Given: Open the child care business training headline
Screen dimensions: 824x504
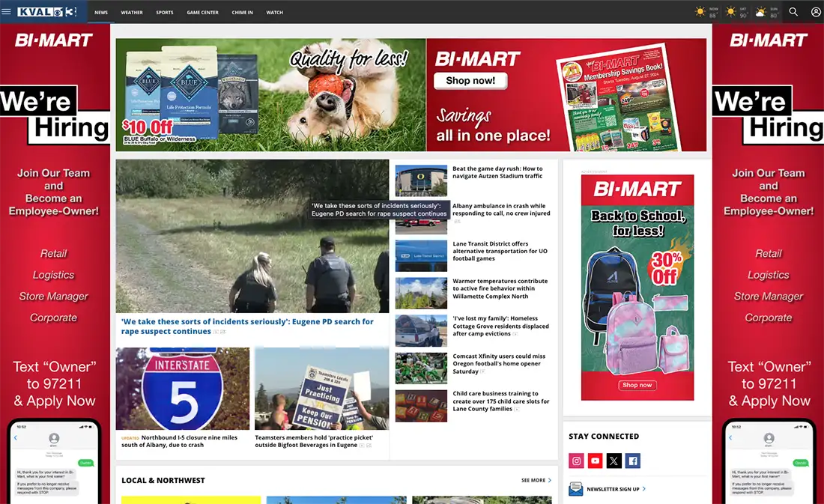Looking at the screenshot, I should click(x=501, y=401).
